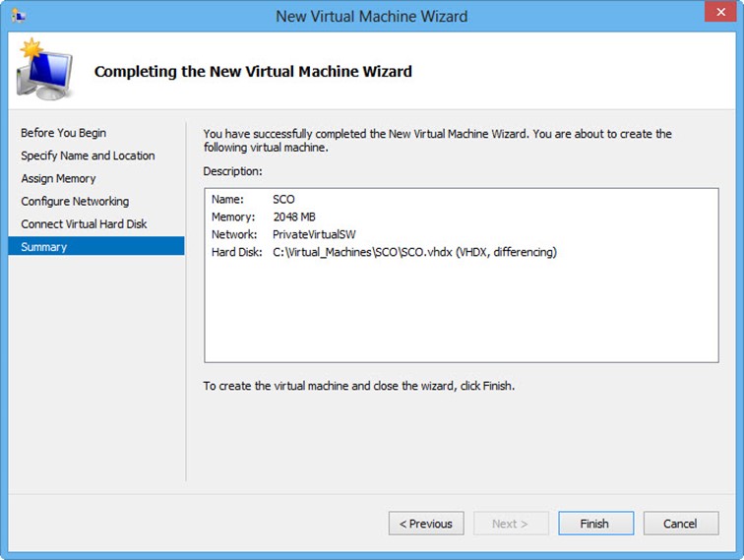Screen dimensions: 744x560
Task: Select the Summary step in the sidebar
Action: coord(96,246)
